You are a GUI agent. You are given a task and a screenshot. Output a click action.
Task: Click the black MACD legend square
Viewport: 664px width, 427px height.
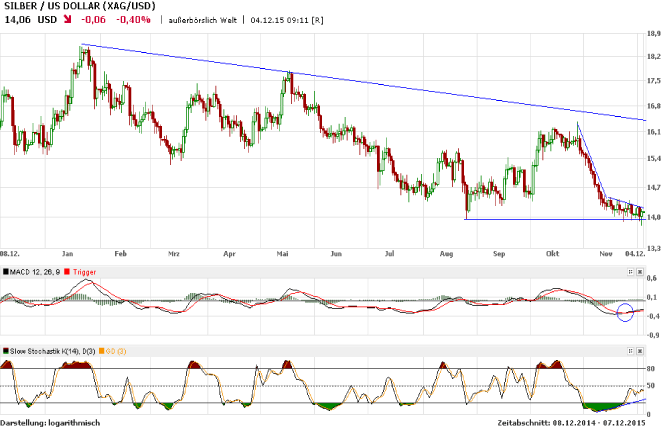click(x=6, y=271)
